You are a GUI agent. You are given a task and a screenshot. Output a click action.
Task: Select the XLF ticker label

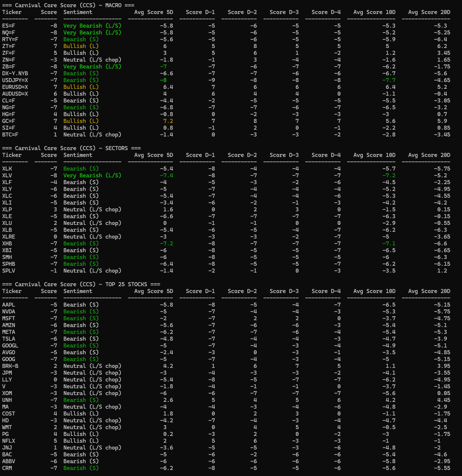[7, 182]
